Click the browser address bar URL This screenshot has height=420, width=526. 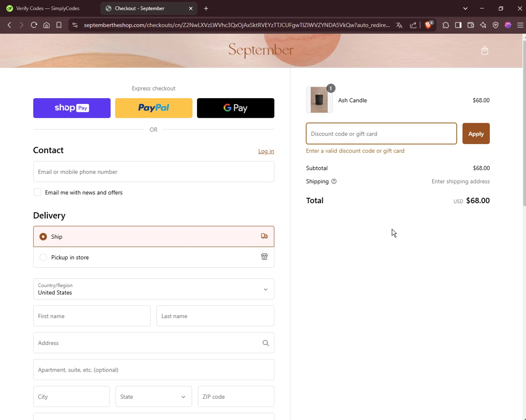pos(237,25)
